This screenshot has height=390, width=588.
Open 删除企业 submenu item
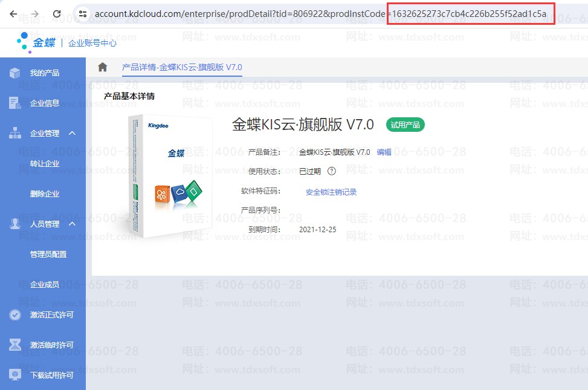click(x=45, y=194)
